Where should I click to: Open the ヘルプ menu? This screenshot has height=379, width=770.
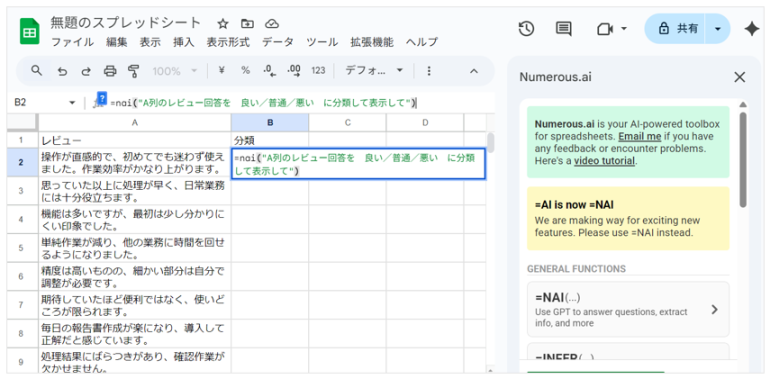(x=421, y=42)
